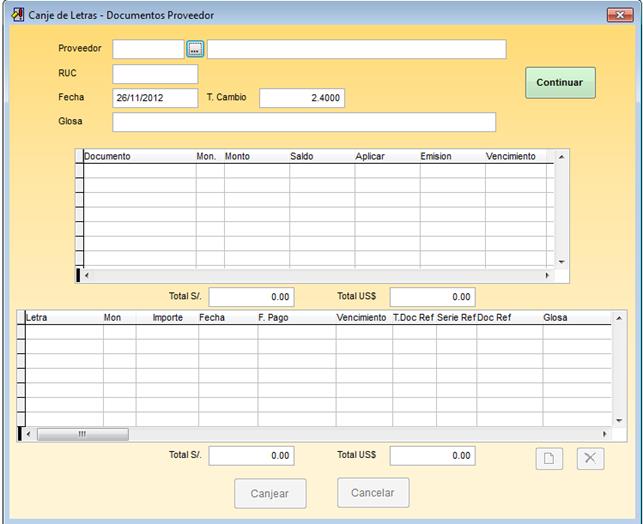The width and height of the screenshot is (643, 524).
Task: Click the T. Cambio field showing 2.4000
Action: [x=302, y=98]
